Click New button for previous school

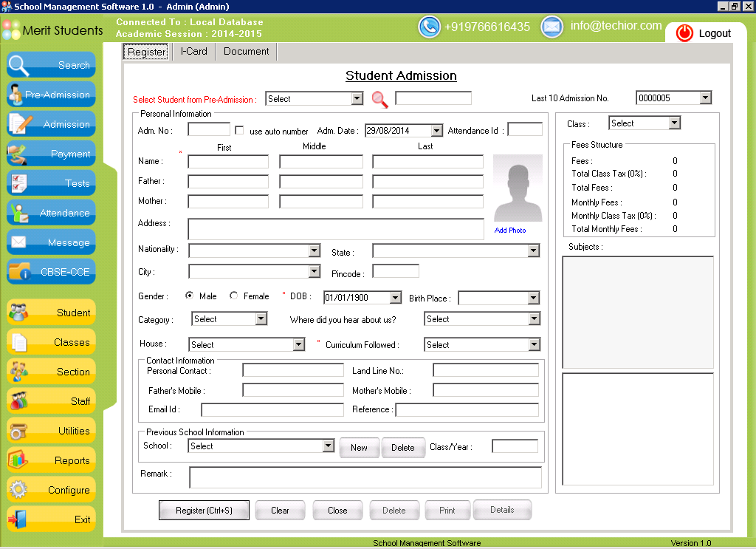(360, 447)
